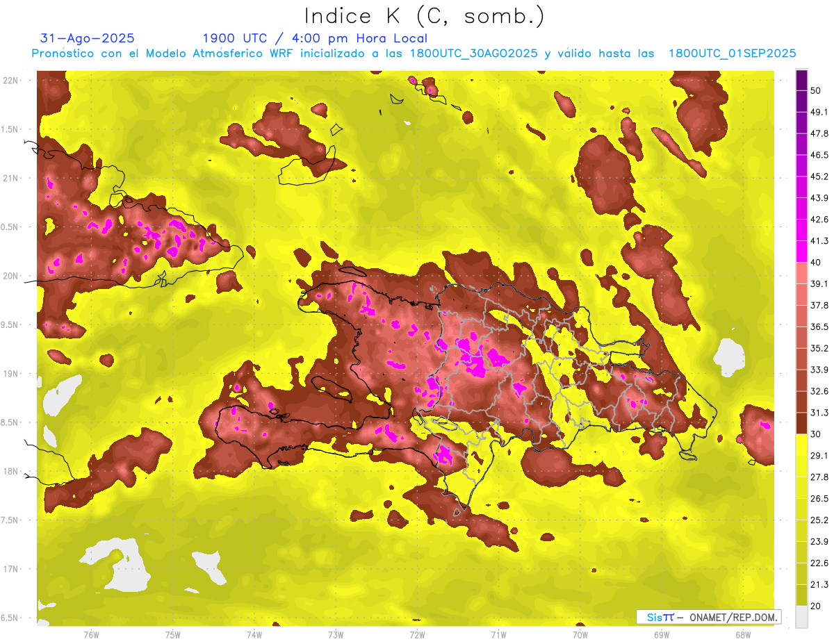Click the "9.5N" latitude label

[x=10, y=325]
